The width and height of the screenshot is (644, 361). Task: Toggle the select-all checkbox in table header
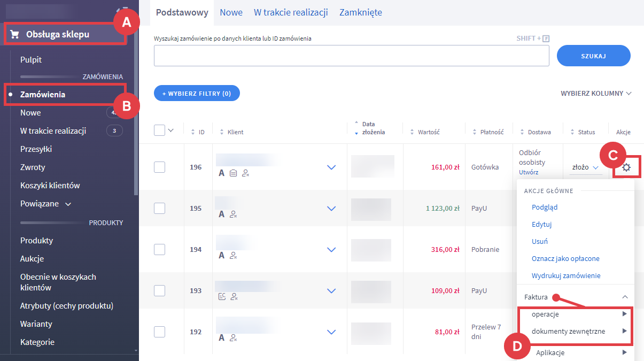tap(159, 130)
